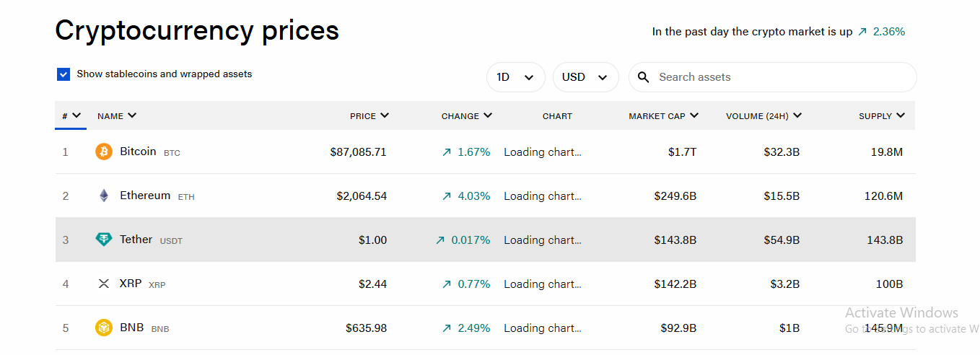This screenshot has height=355, width=980.
Task: Click the BTC ticker label
Action: click(172, 153)
